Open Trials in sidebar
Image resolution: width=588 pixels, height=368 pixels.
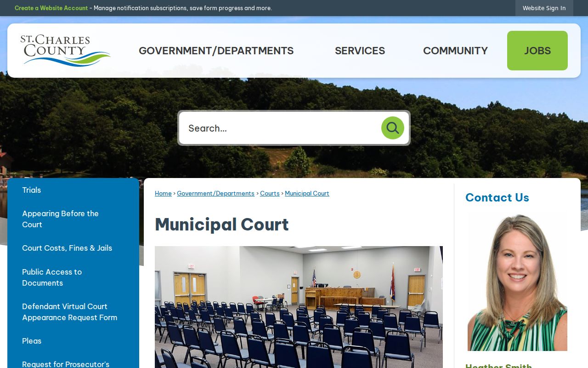[x=73, y=190]
